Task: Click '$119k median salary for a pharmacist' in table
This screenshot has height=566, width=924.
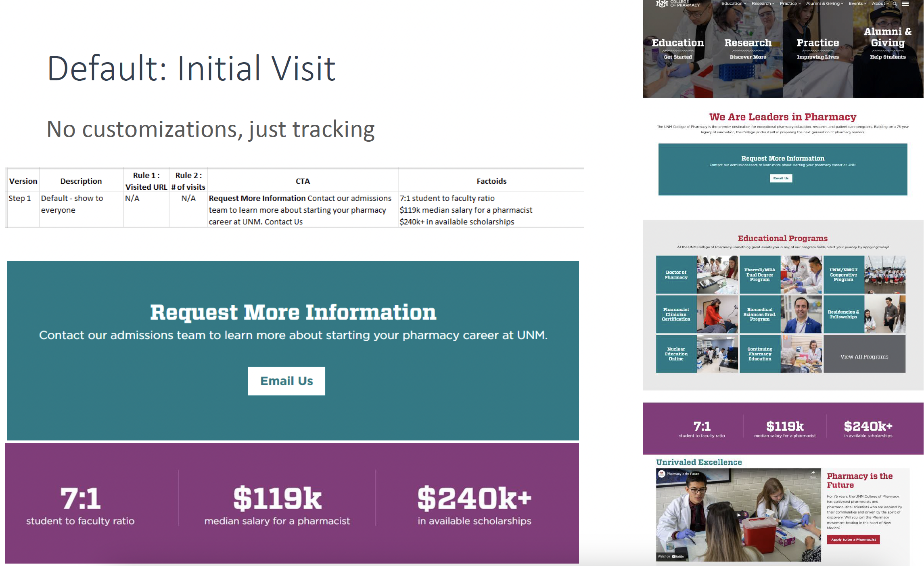Action: click(466, 210)
